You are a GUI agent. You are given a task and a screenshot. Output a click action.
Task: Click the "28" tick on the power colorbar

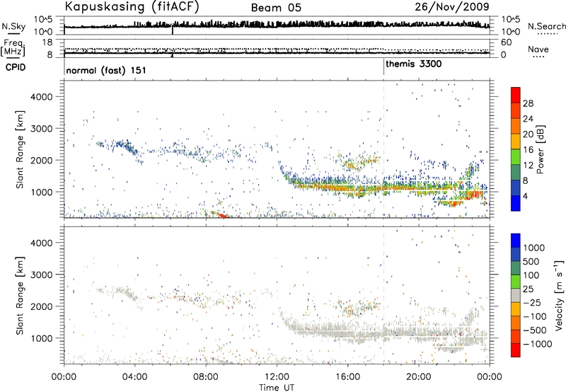528,103
